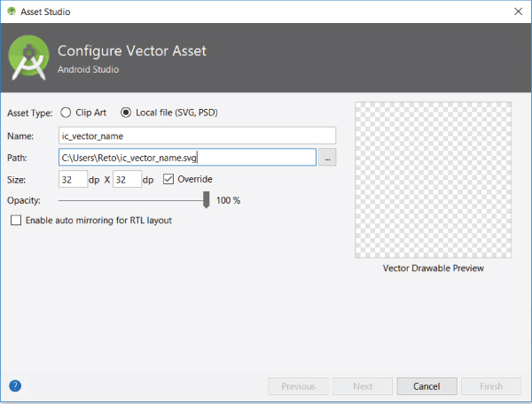Enable auto mirroring for RTL layout

tap(15, 220)
